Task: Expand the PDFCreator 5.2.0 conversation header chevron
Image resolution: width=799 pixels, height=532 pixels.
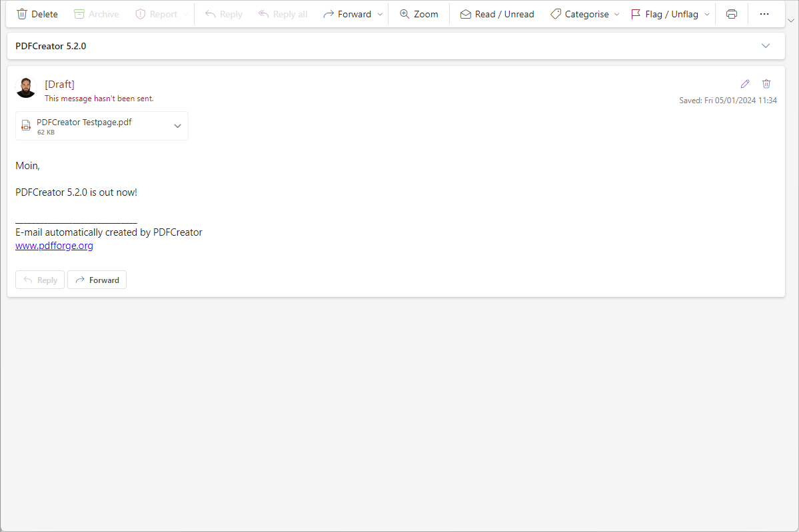Action: tap(766, 46)
